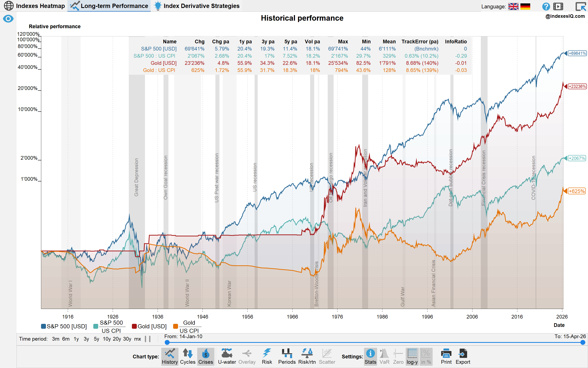Set time period to 1y
The width and height of the screenshot is (588, 368).
[x=76, y=339]
